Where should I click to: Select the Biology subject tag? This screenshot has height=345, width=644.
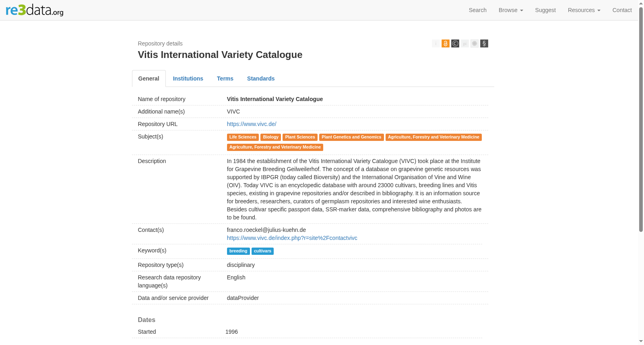click(x=270, y=137)
